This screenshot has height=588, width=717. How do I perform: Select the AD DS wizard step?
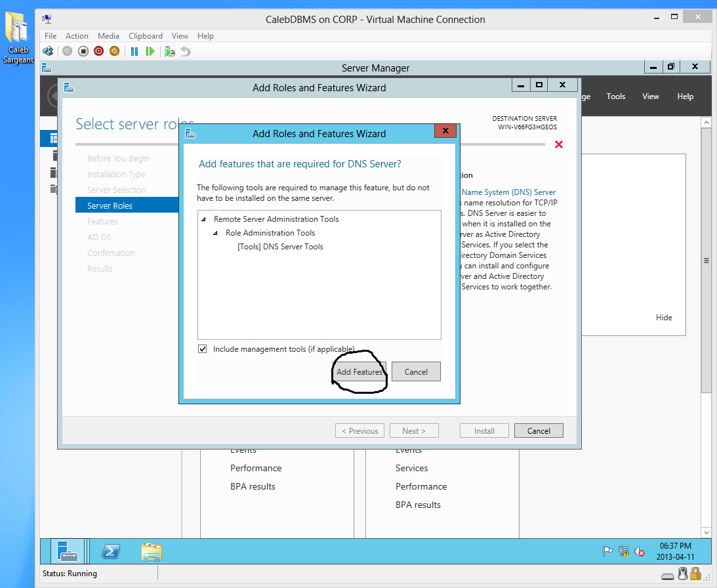[99, 237]
